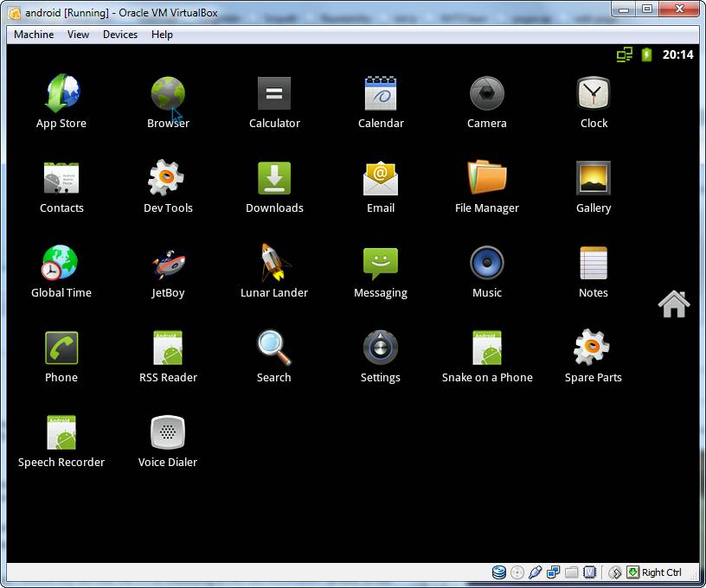Open the Help menu

(x=162, y=35)
